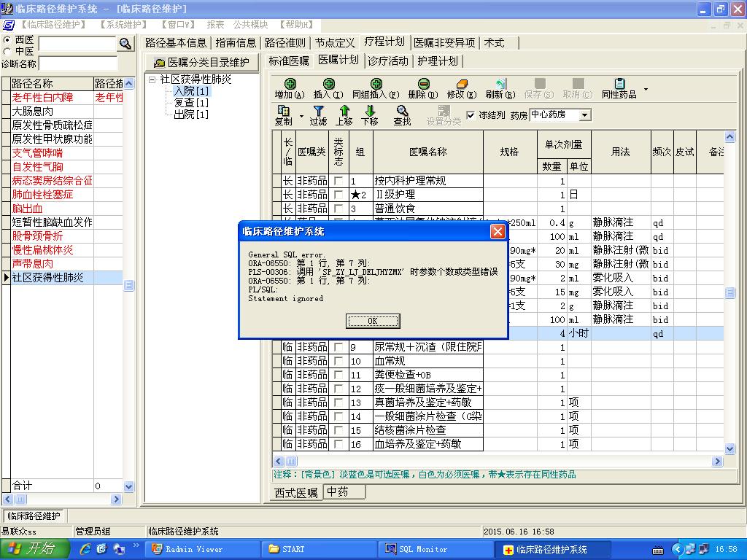Check 类标志 box for 普通饮食 row

pyautogui.click(x=338, y=209)
